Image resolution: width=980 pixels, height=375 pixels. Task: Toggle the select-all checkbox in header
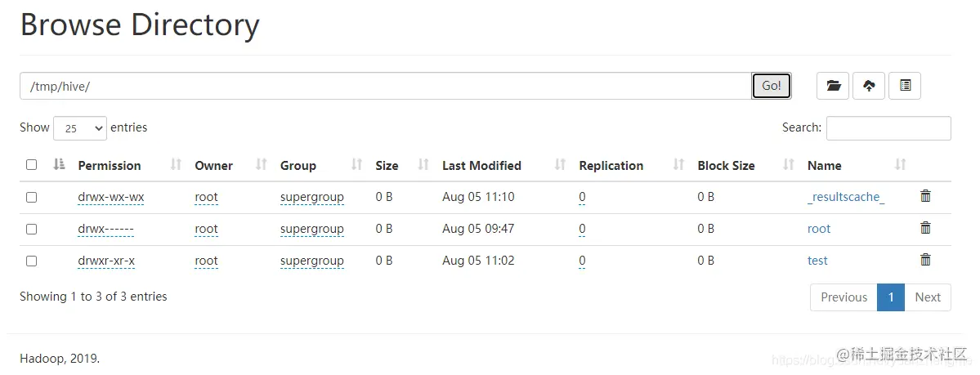(x=31, y=165)
